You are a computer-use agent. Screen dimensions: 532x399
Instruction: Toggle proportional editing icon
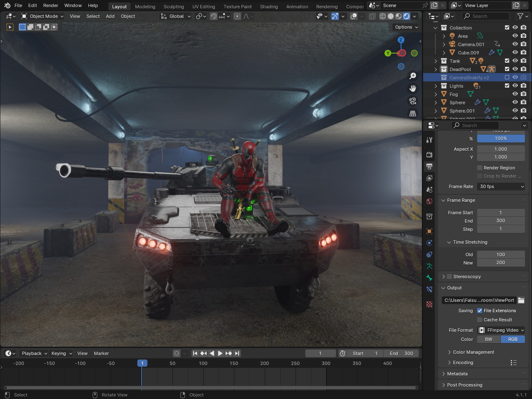[237, 16]
